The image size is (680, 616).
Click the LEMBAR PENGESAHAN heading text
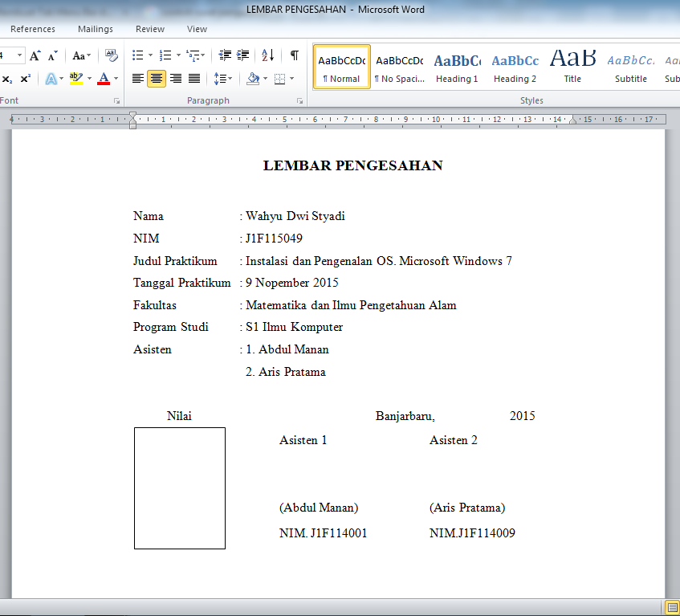pyautogui.click(x=353, y=165)
